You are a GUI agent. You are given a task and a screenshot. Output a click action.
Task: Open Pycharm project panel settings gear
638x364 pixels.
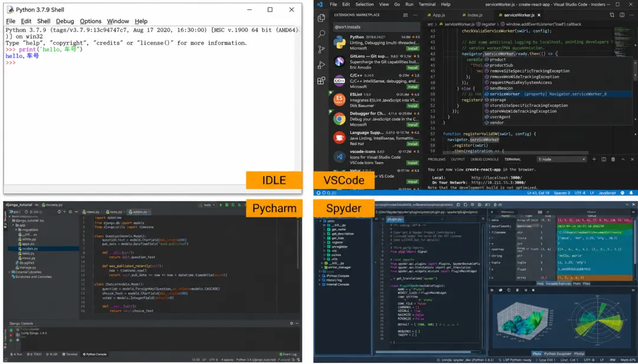tap(70, 212)
